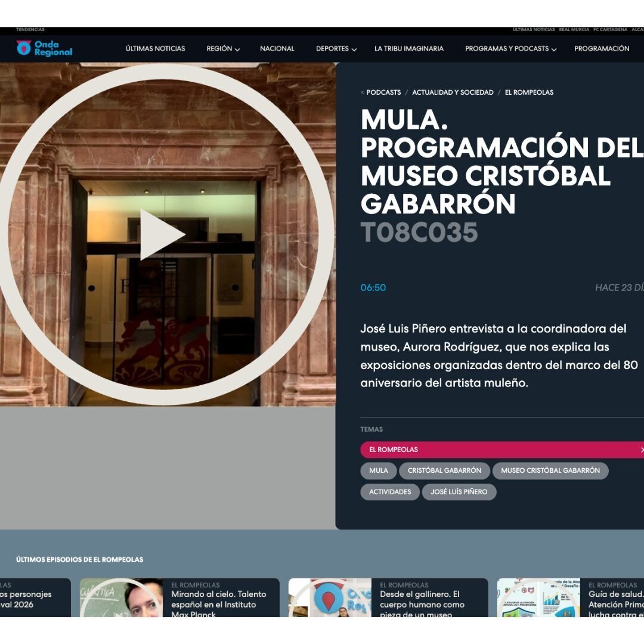Click the Onda Regional logo
Viewport: 644px width, 644px height.
44,48
